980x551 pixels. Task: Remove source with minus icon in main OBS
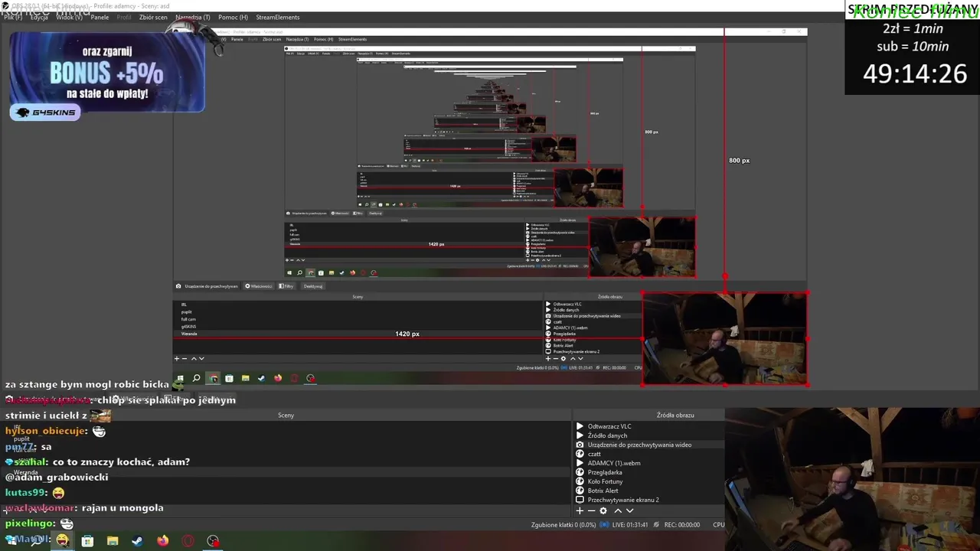pyautogui.click(x=591, y=510)
